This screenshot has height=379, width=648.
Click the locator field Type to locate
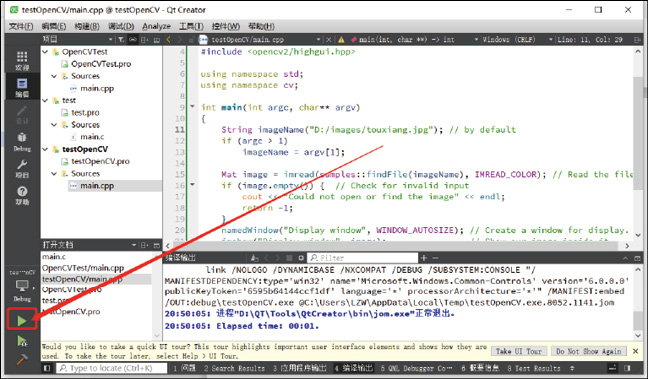point(111,368)
